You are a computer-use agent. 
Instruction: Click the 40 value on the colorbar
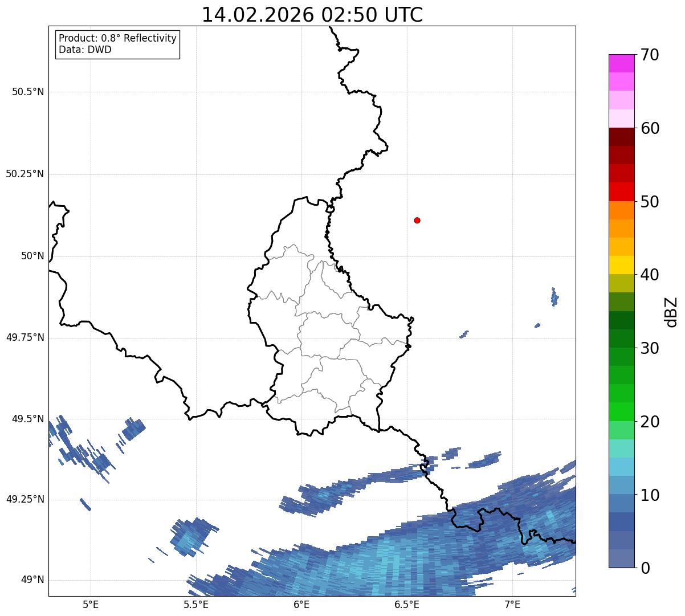[x=650, y=275]
